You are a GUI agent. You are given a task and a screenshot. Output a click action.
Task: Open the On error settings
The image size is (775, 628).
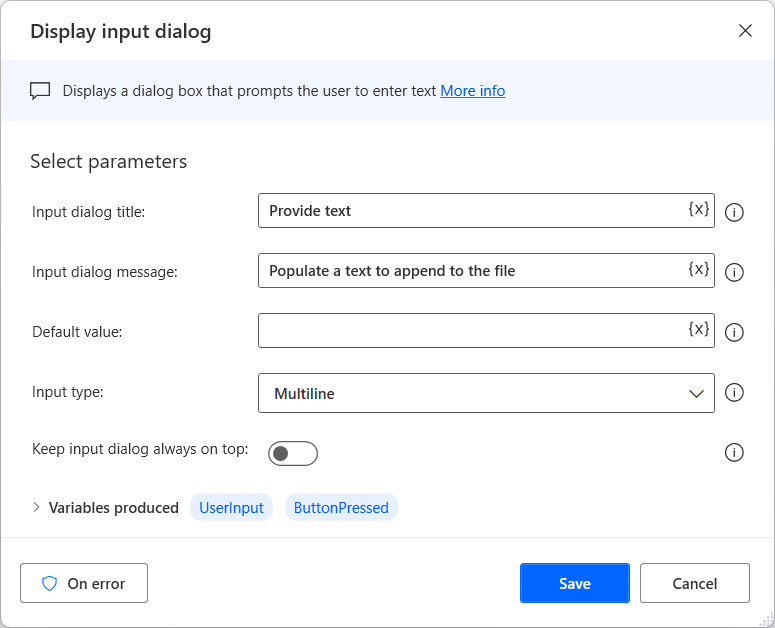coord(84,583)
